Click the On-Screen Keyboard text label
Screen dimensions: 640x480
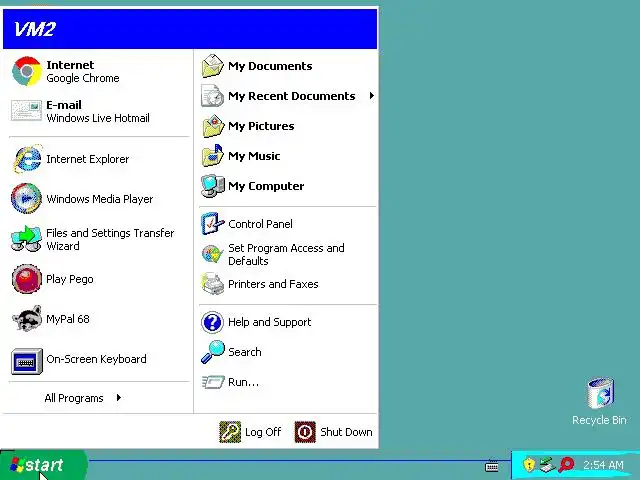(96, 359)
